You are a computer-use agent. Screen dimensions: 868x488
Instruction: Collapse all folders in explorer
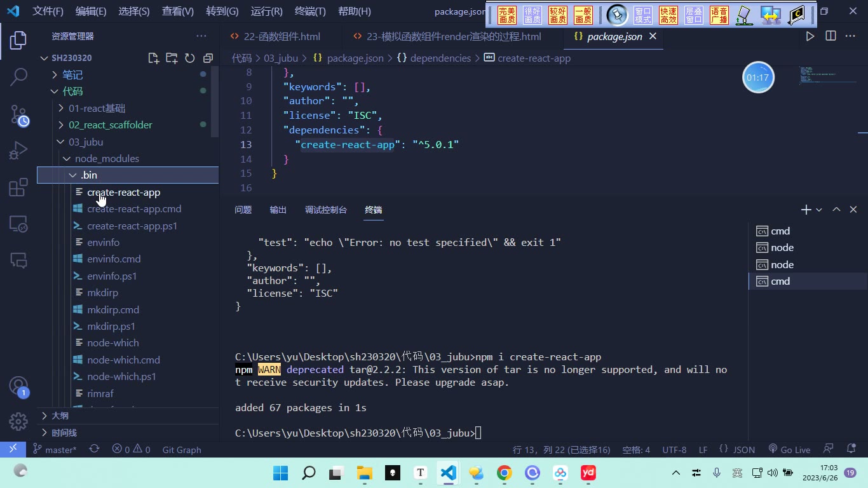(208, 58)
